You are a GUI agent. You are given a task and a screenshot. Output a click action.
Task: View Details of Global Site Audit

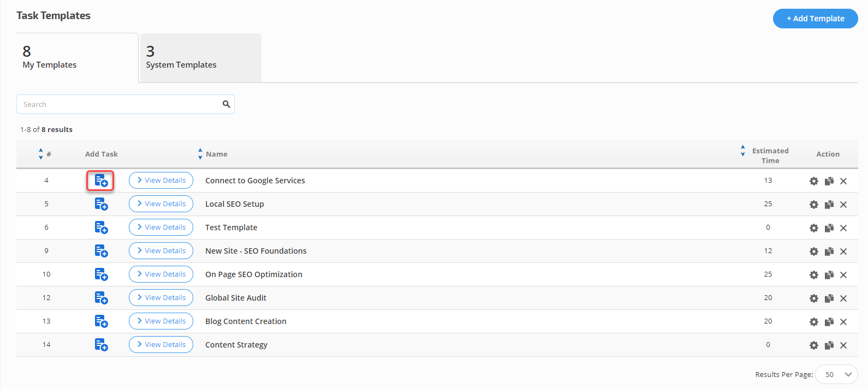pyautogui.click(x=161, y=298)
